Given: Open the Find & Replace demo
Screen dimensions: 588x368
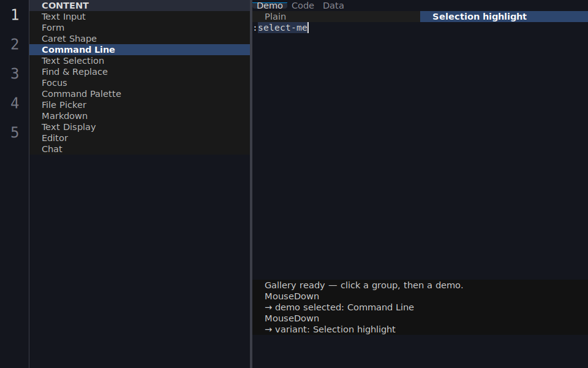Looking at the screenshot, I should [140, 72].
